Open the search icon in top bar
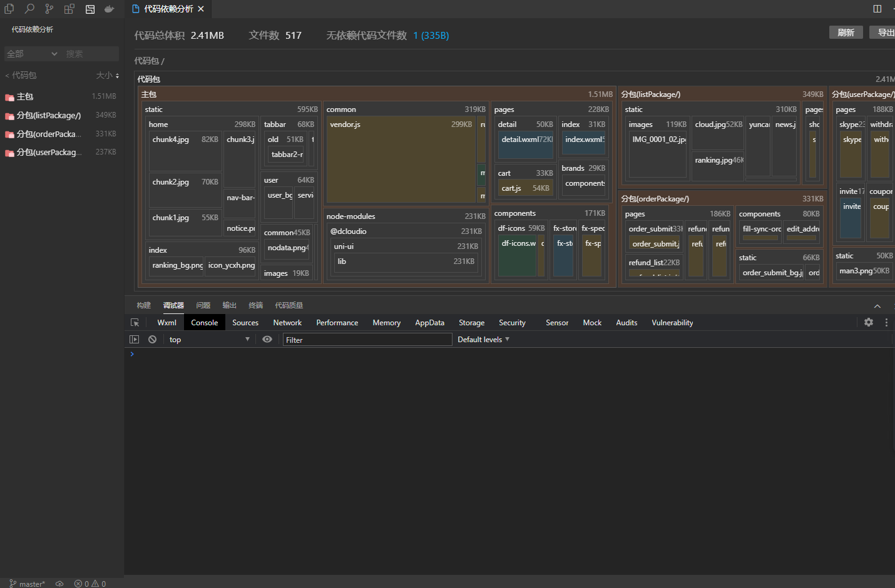This screenshot has height=588, width=895. pyautogui.click(x=29, y=9)
